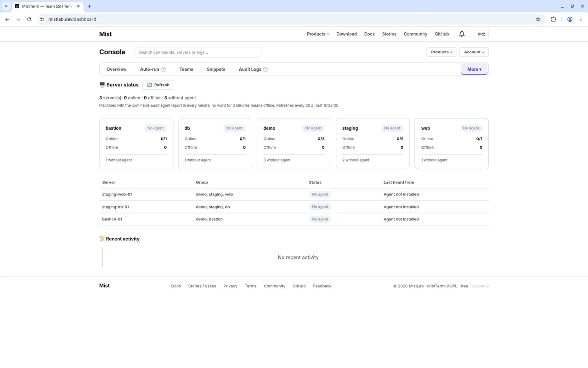Refresh the server status
Image resolution: width=588 pixels, height=368 pixels.
(x=158, y=85)
